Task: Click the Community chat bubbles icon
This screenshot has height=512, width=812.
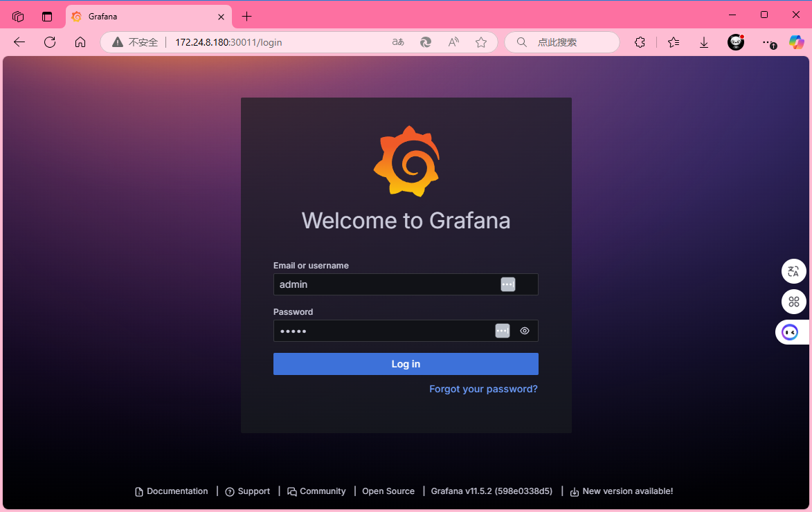Action: coord(292,492)
